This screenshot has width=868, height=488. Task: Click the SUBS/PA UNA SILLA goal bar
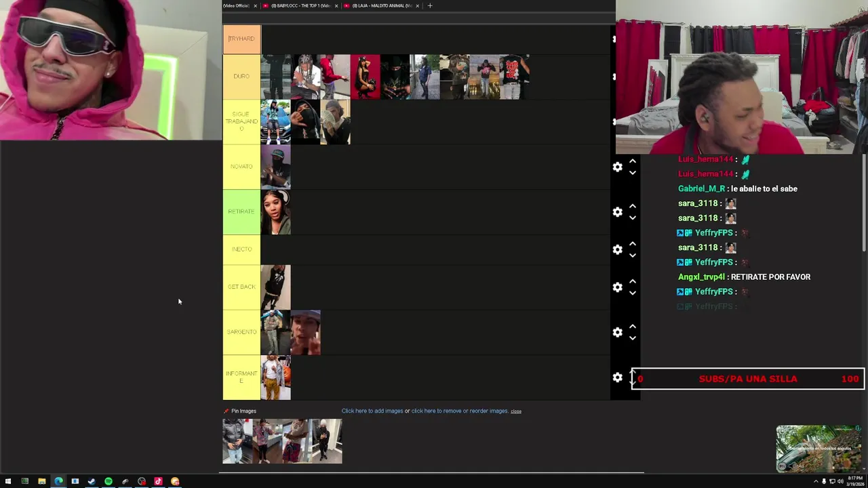[748, 379]
